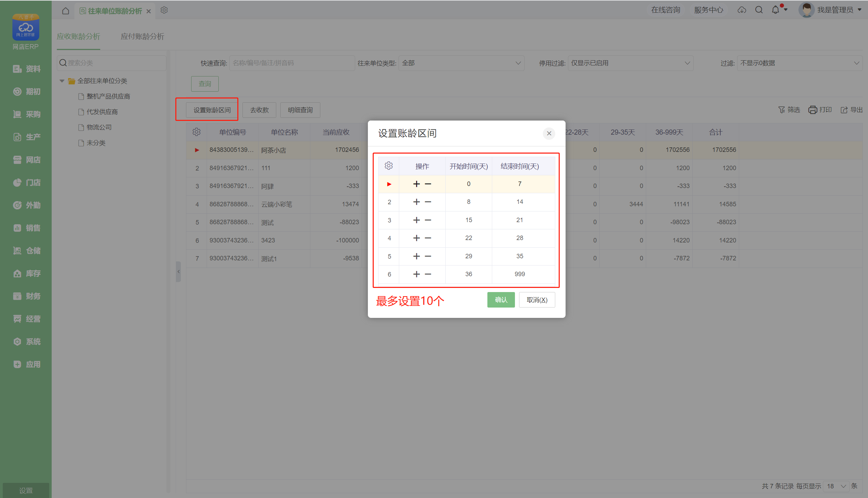Open 生产 module in sidebar
868x498 pixels.
point(26,137)
